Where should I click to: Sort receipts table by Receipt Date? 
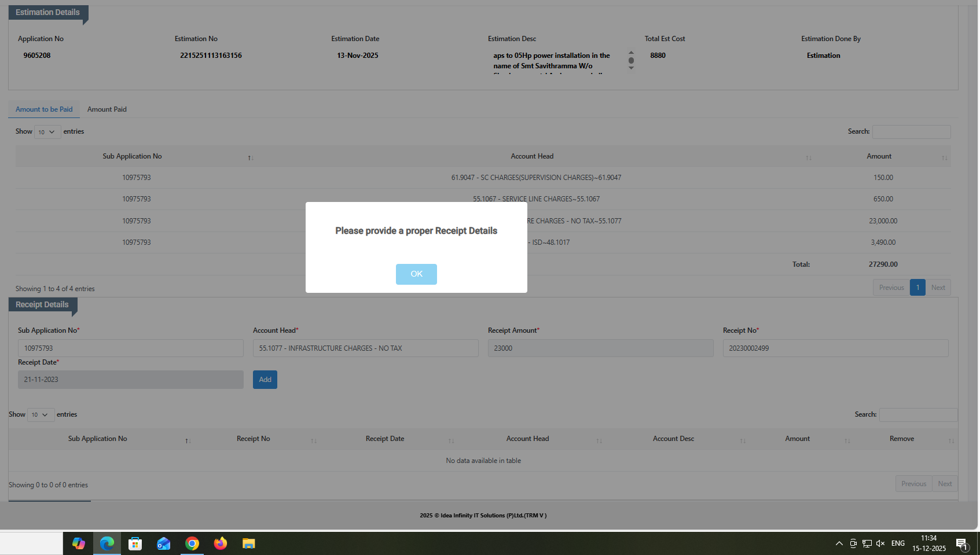coord(451,440)
